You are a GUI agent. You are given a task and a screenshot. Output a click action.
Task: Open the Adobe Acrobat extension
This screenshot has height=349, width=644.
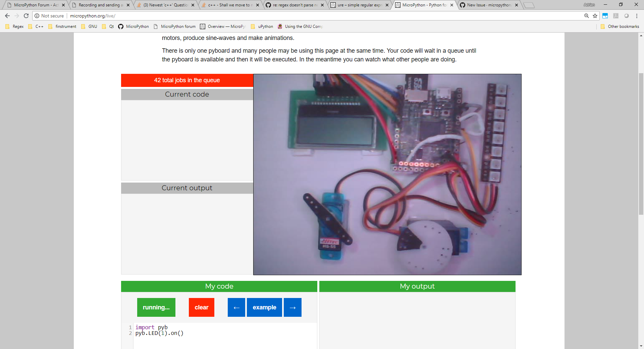pos(616,15)
